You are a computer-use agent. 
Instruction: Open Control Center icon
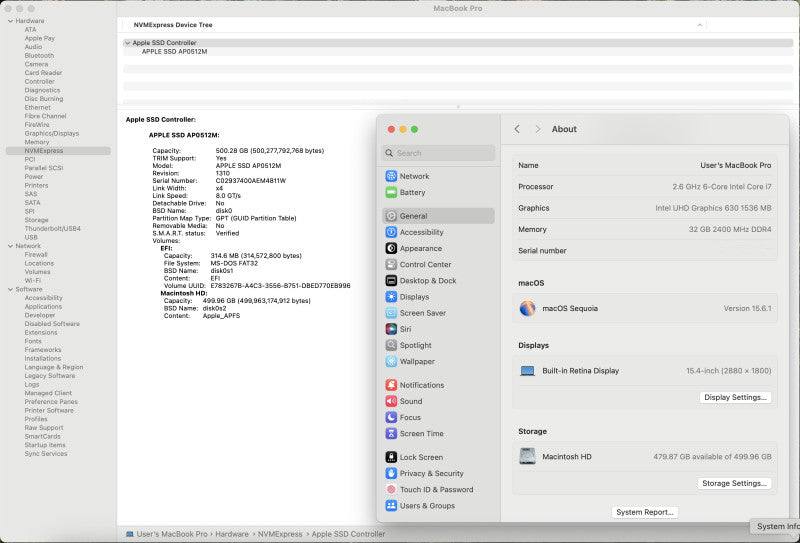[x=391, y=264]
